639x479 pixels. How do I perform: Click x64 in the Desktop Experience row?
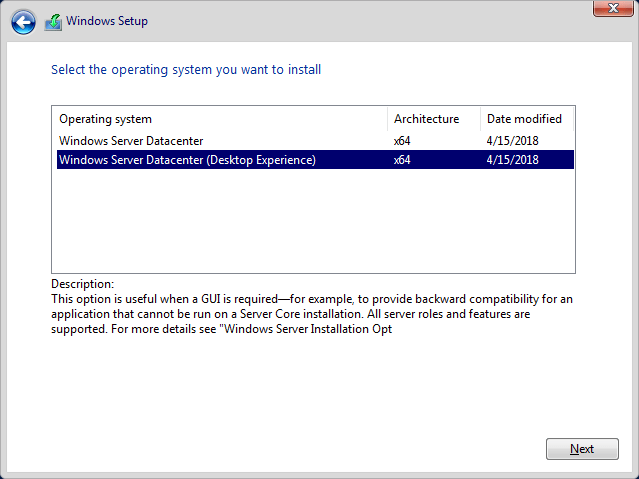pos(402,160)
